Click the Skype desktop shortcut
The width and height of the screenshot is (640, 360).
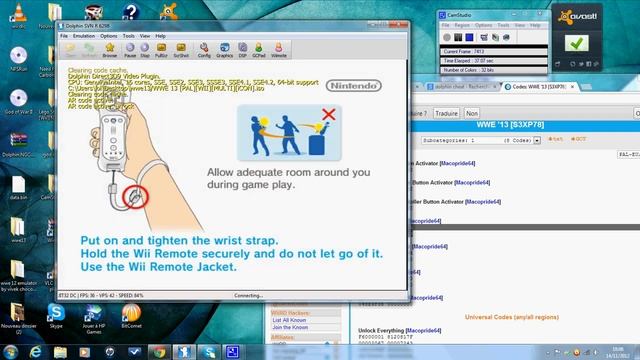point(56,316)
